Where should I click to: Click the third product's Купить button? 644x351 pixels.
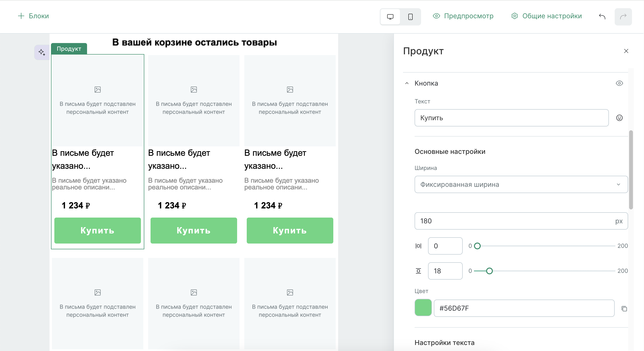(290, 230)
